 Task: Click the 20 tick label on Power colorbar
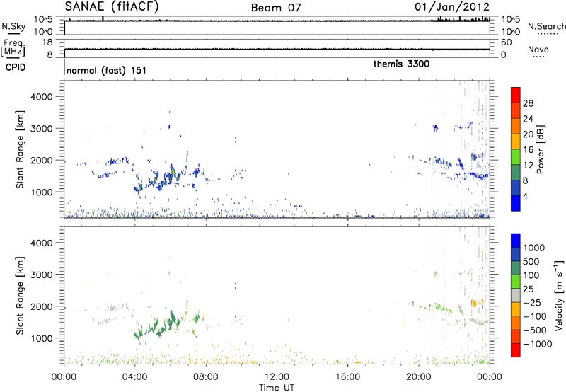(x=528, y=134)
